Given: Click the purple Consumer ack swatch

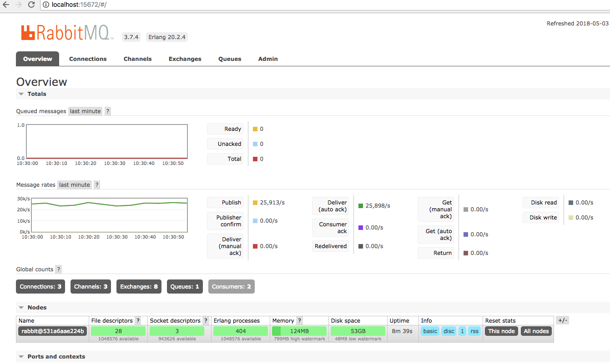Looking at the screenshot, I should coord(361,228).
